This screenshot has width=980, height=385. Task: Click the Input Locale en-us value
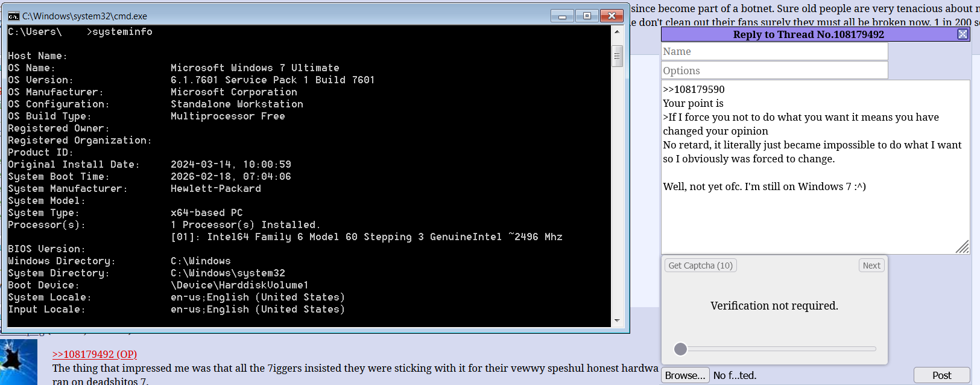258,309
